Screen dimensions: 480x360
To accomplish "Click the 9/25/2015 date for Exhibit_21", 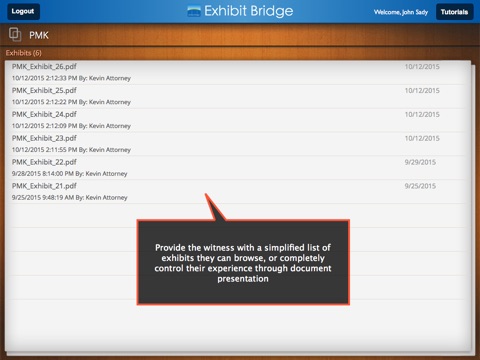I will [x=420, y=186].
